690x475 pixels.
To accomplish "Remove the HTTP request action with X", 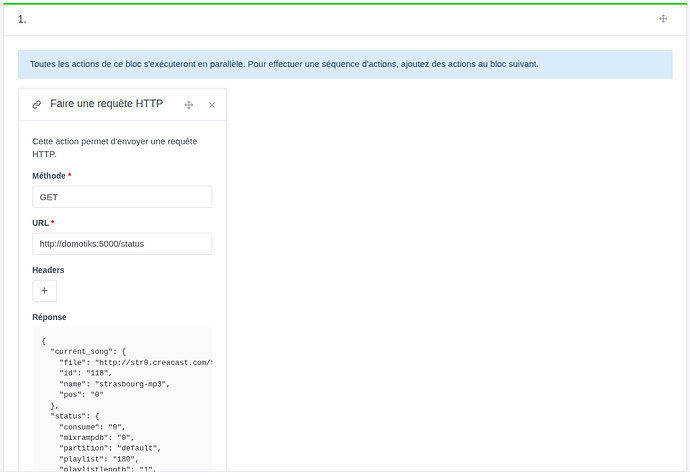I will (x=212, y=104).
